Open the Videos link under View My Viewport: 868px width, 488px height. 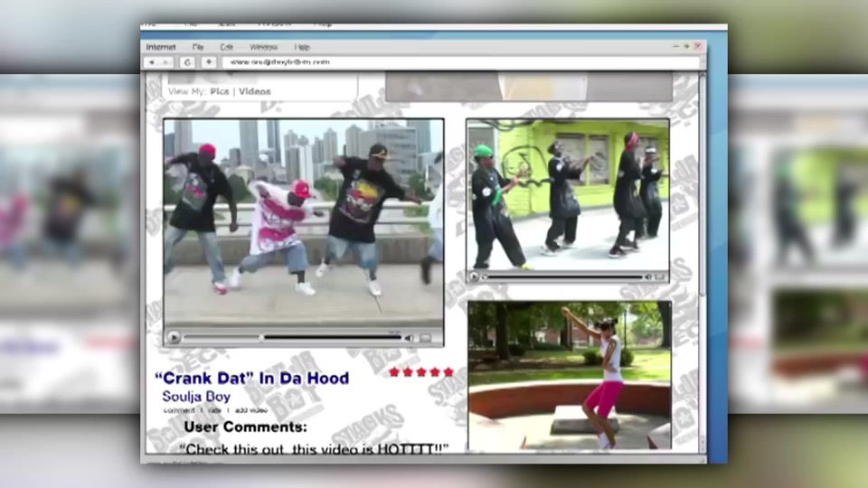[x=255, y=91]
